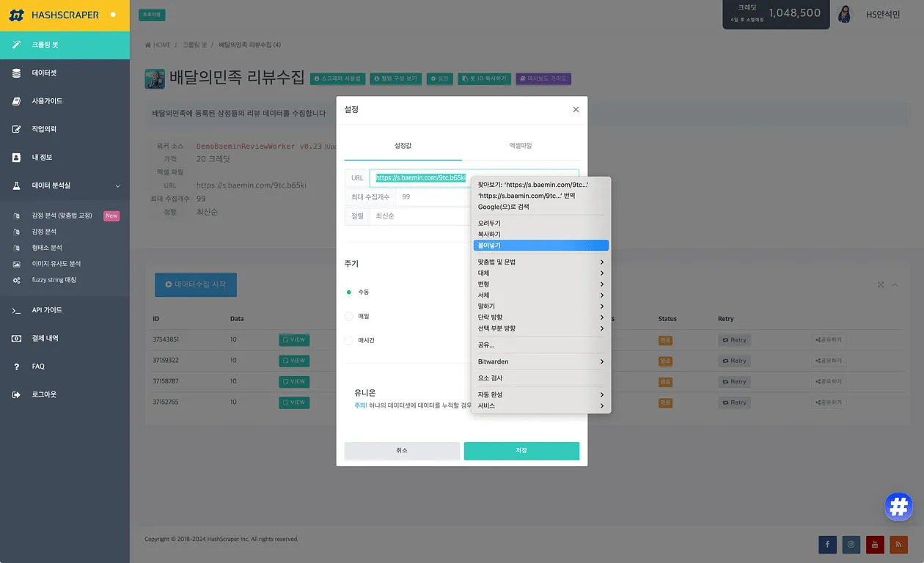
Task: Expand the Bitwarden context submenu
Action: 540,361
